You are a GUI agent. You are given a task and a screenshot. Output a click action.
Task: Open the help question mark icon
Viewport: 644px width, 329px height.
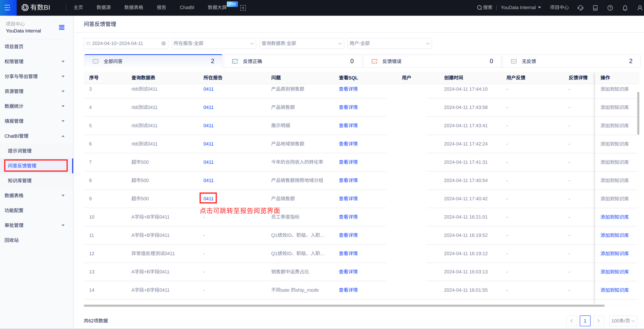(x=610, y=8)
